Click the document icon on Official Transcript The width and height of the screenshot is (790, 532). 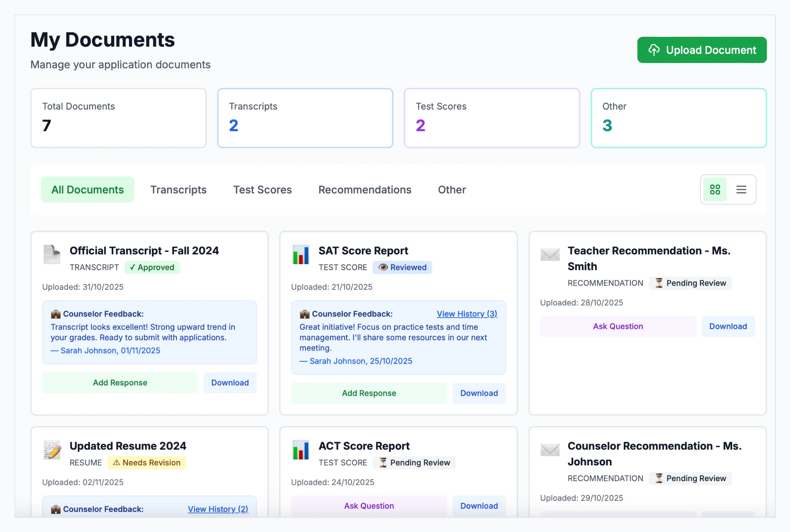tap(52, 255)
